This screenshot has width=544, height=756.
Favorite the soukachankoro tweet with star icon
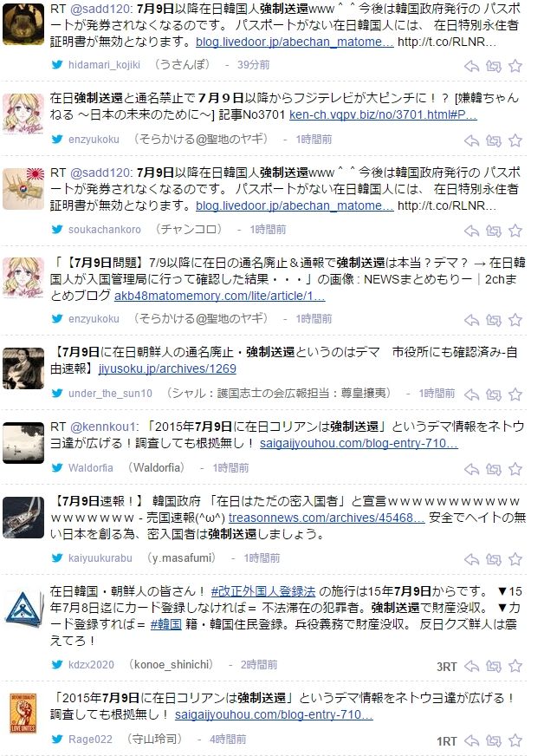(515, 230)
